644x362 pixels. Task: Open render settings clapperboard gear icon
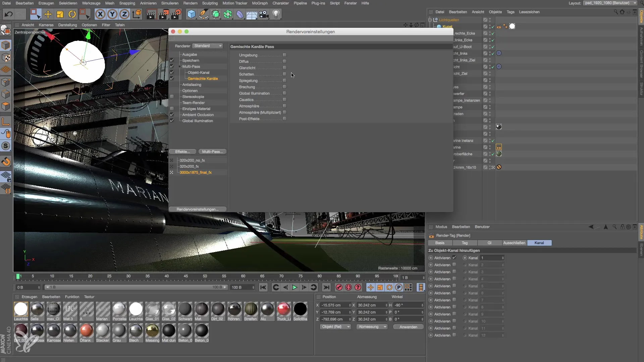[x=176, y=14]
